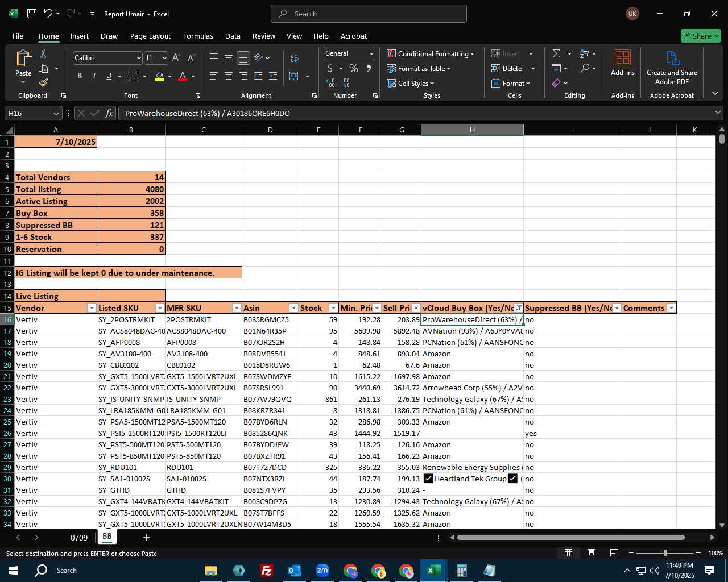Open the Stock column filter dropdown
Screen dimensions: 728x582
tap(333, 308)
